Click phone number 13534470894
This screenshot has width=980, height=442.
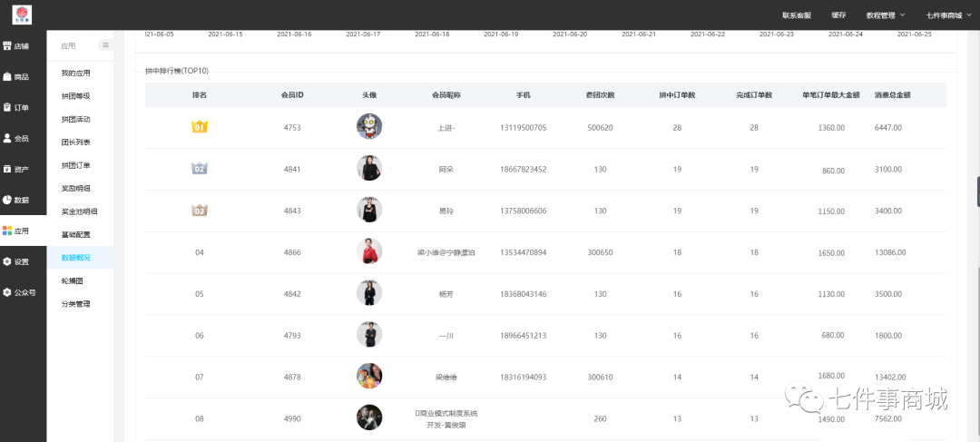[x=524, y=252]
